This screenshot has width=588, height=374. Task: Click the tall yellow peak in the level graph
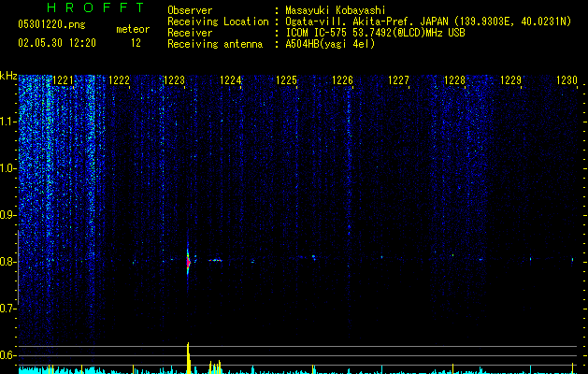pos(188,358)
